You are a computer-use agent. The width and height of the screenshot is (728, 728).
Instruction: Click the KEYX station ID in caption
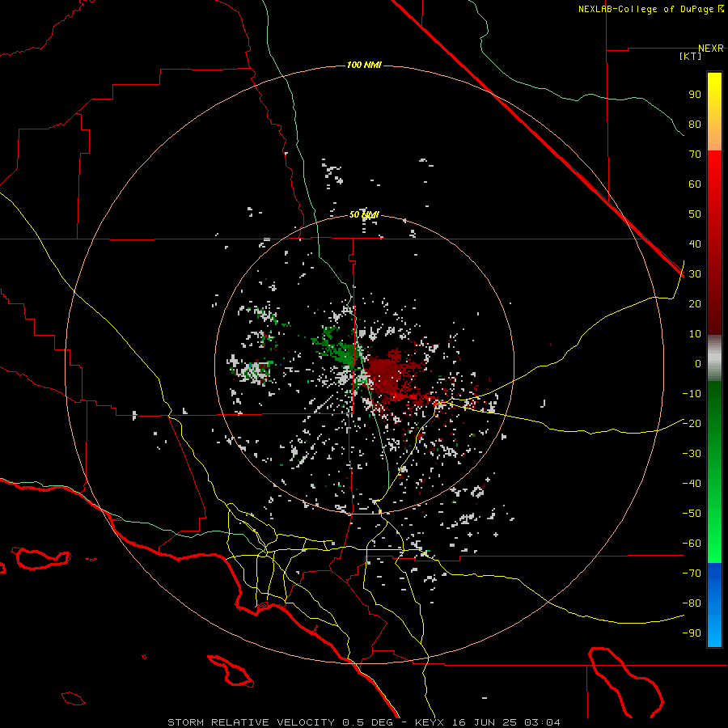click(430, 722)
